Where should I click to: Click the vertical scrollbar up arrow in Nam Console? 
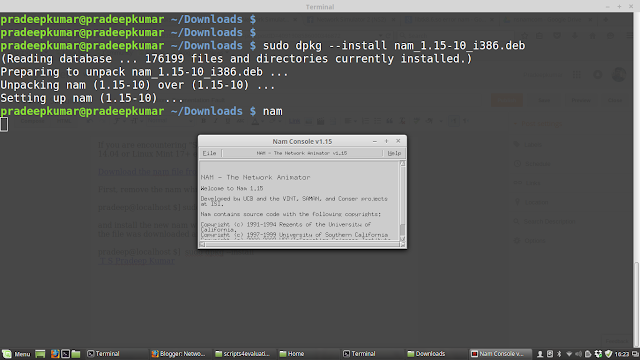pos(402,163)
